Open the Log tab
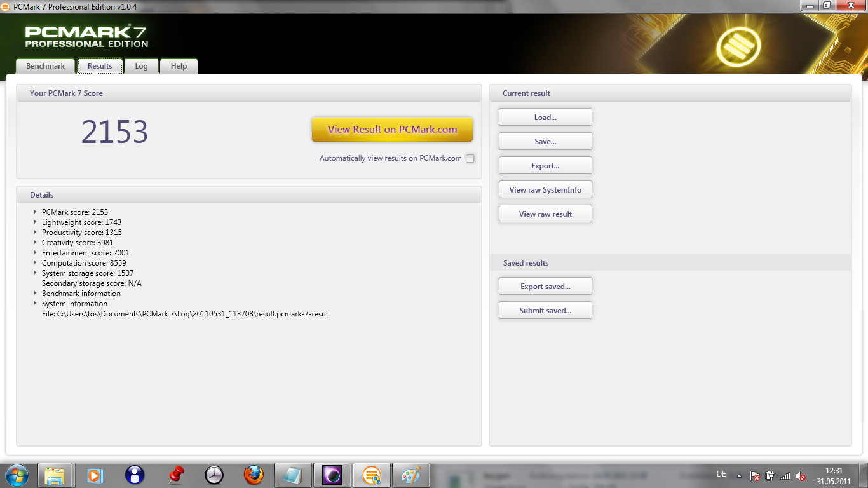 tap(141, 66)
